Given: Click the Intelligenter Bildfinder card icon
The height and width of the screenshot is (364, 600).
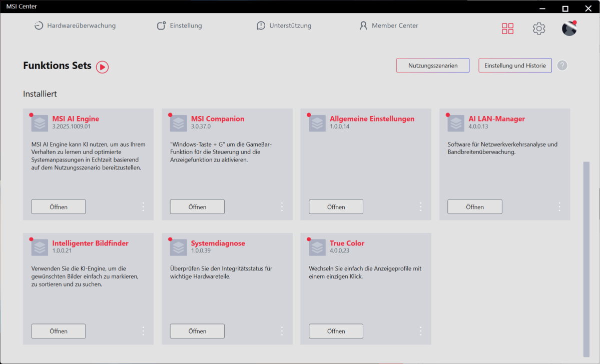Looking at the screenshot, I should [40, 247].
